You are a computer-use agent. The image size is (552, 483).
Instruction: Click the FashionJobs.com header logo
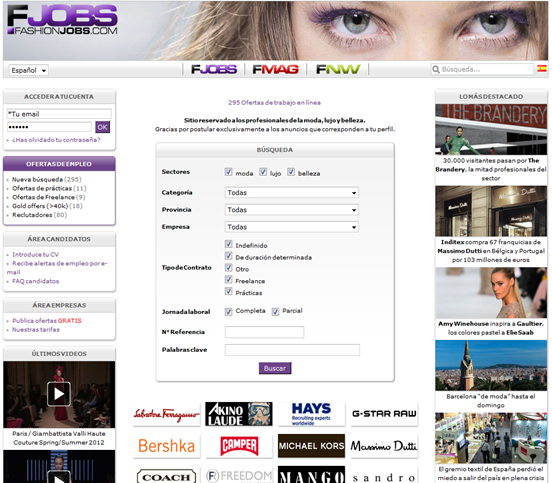[62, 19]
